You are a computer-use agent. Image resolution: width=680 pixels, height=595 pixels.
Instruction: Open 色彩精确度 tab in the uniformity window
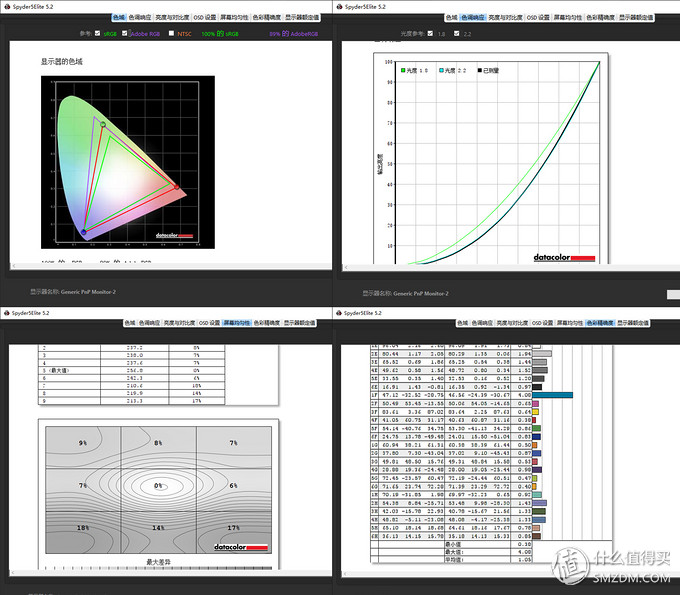(x=266, y=323)
